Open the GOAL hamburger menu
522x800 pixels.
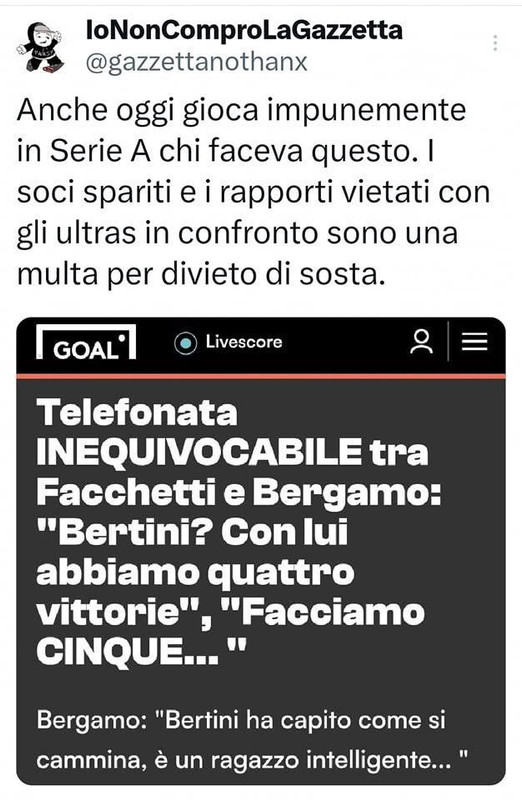(475, 341)
